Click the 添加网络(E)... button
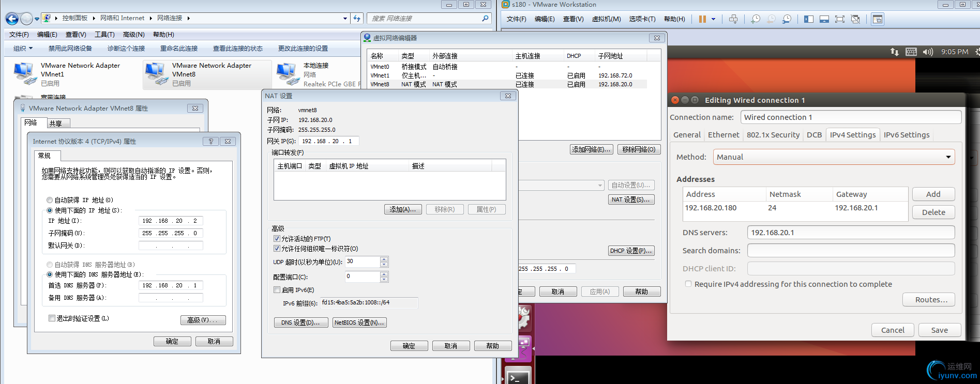980x384 pixels. coord(591,149)
